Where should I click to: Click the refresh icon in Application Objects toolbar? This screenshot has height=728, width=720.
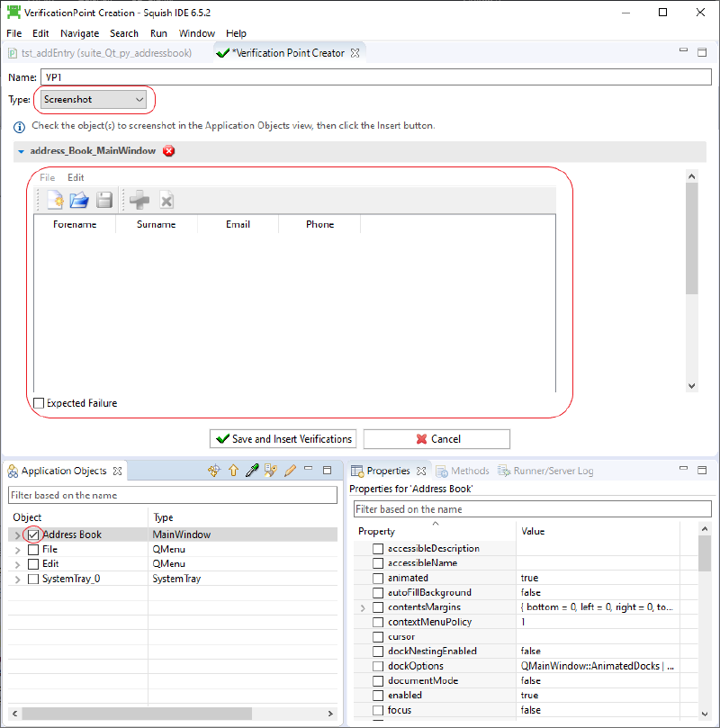[x=213, y=471]
